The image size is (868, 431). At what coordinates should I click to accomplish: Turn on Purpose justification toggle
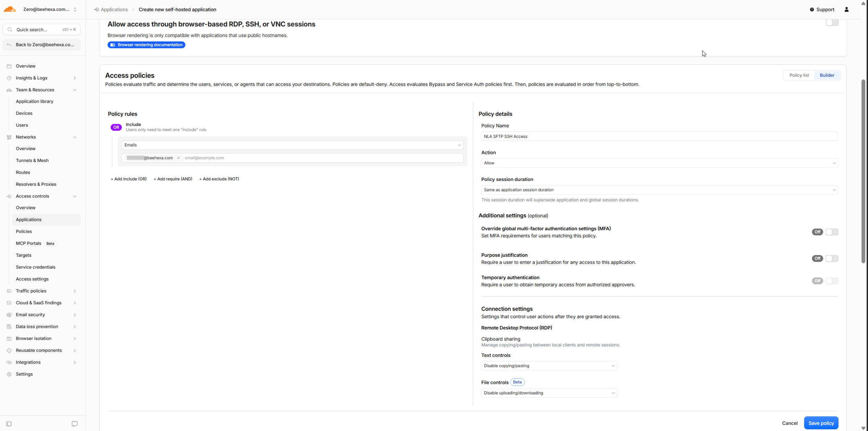pyautogui.click(x=832, y=259)
